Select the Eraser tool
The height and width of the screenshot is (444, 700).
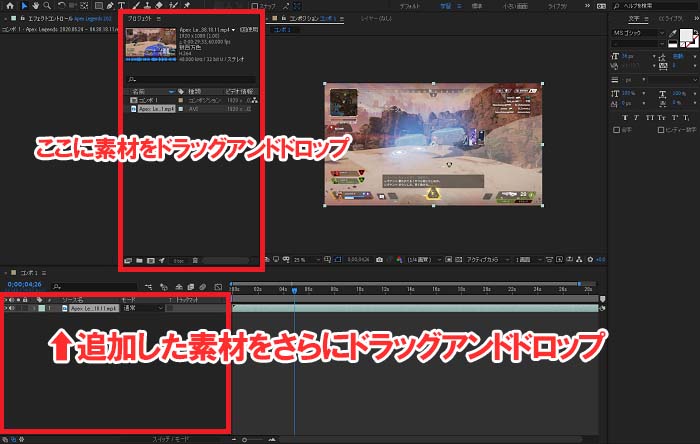tap(159, 6)
